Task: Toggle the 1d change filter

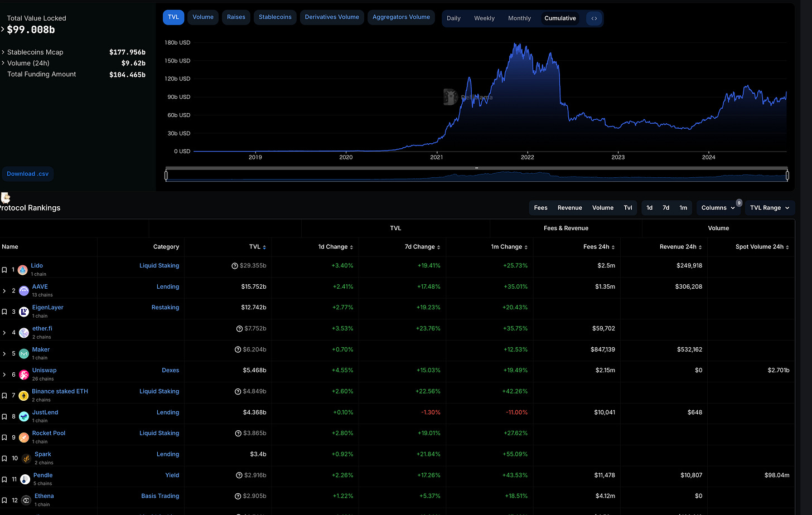Action: [649, 208]
